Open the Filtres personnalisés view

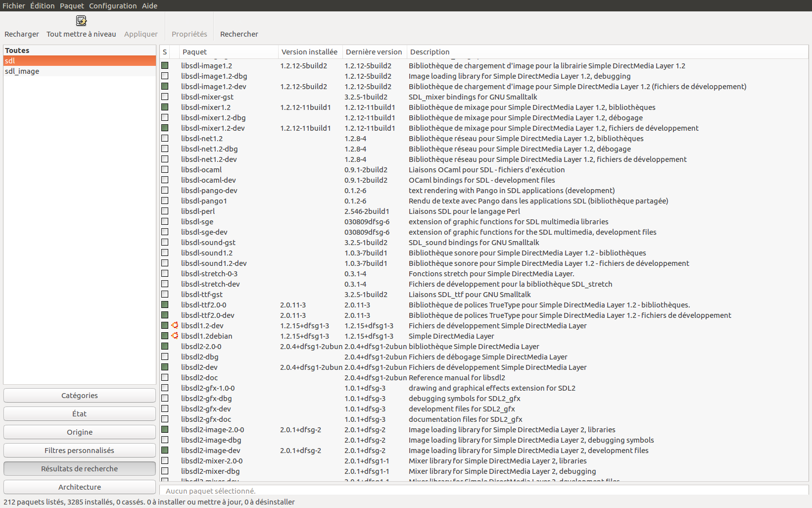(80, 451)
